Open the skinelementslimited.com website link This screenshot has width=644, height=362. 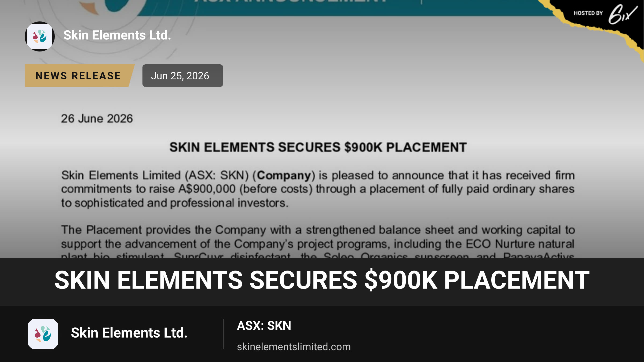click(294, 347)
